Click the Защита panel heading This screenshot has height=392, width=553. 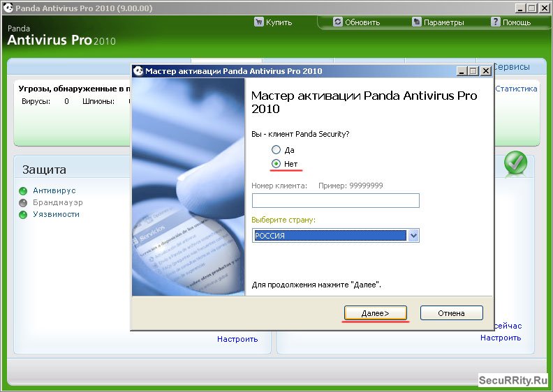44,169
